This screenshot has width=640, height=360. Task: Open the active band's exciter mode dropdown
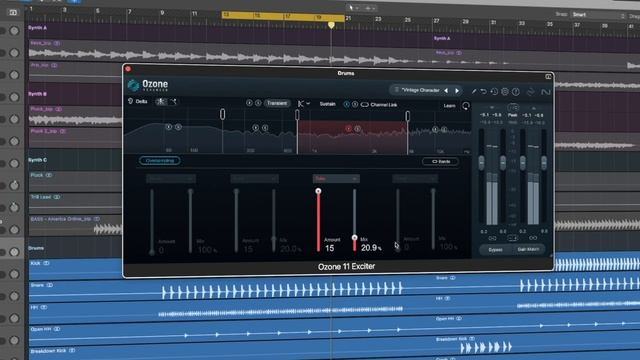336,179
